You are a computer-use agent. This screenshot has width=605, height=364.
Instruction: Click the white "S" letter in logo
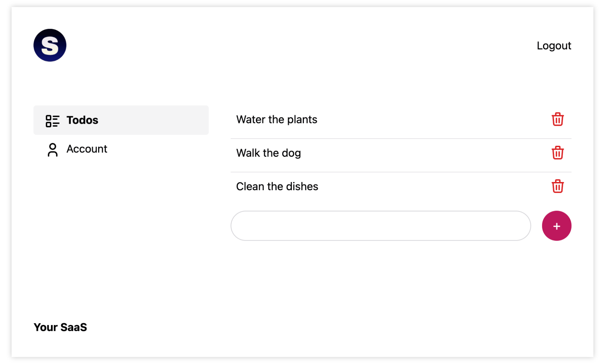tap(50, 46)
